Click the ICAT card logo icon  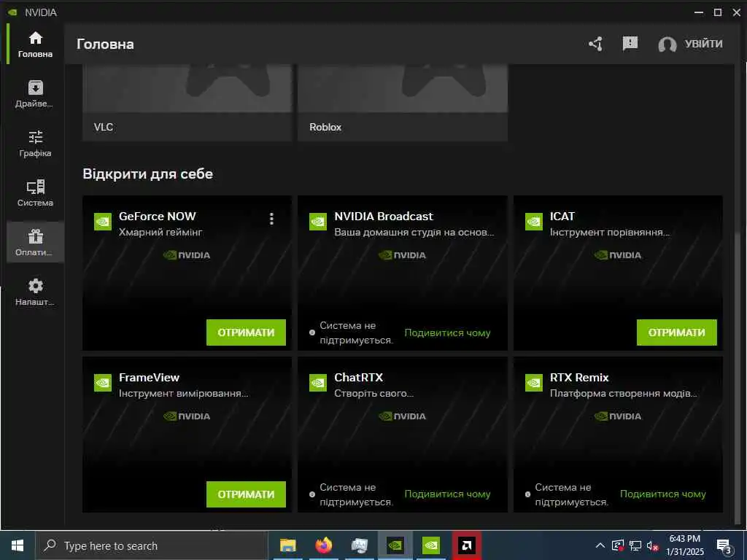(x=533, y=222)
